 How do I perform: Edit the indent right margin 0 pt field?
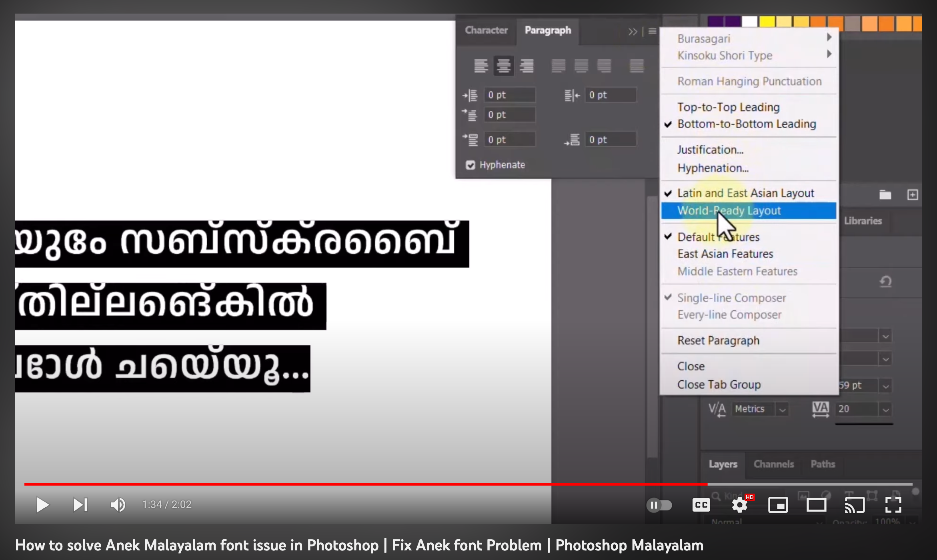click(611, 95)
